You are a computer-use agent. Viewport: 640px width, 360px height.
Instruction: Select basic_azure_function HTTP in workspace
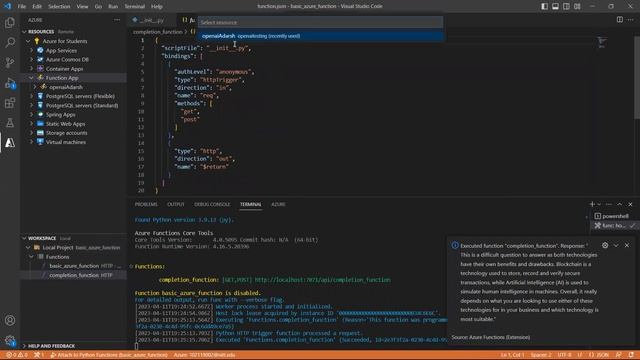tap(73, 266)
